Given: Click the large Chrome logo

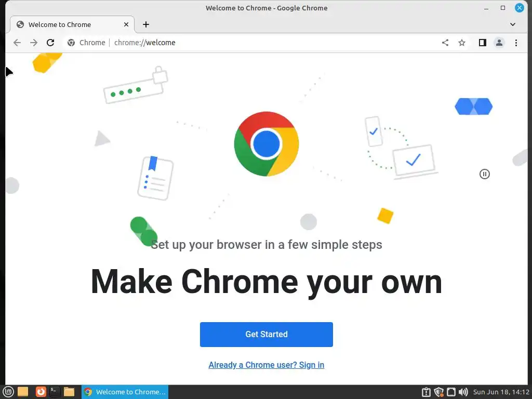Looking at the screenshot, I should click(x=267, y=144).
